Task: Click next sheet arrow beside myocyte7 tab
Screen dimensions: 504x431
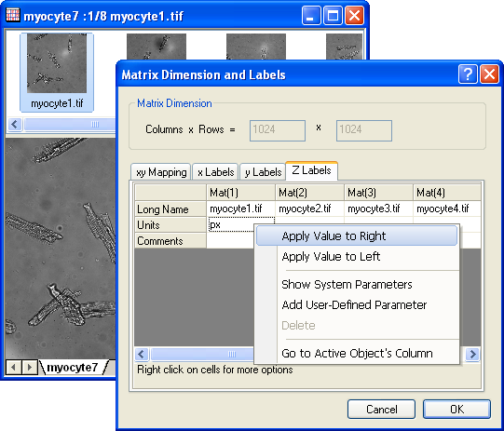Action: 30,367
